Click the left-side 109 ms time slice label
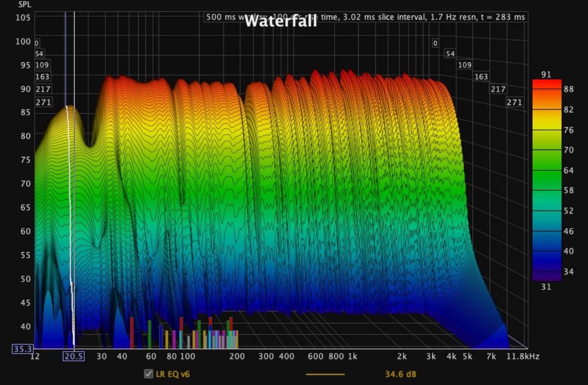588x385 pixels. click(x=42, y=65)
